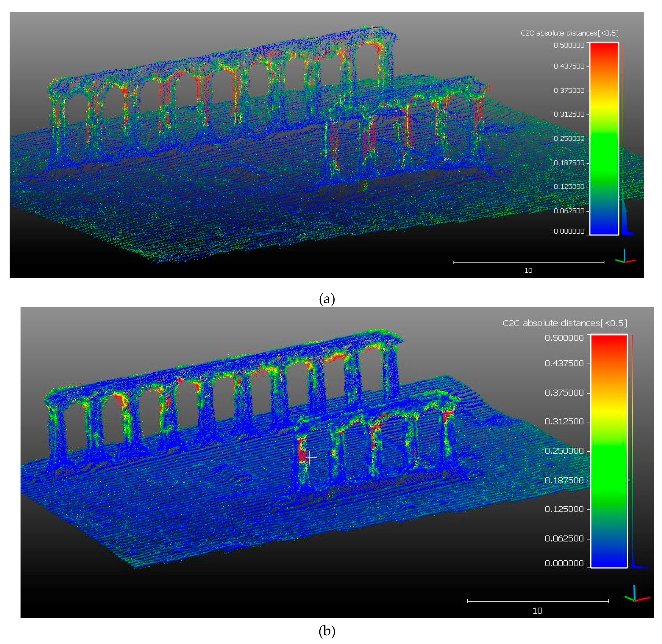Image resolution: width=662 pixels, height=644 pixels.
Task: Click the scale bar labeled 10 in panel (a)
Action: [528, 262]
